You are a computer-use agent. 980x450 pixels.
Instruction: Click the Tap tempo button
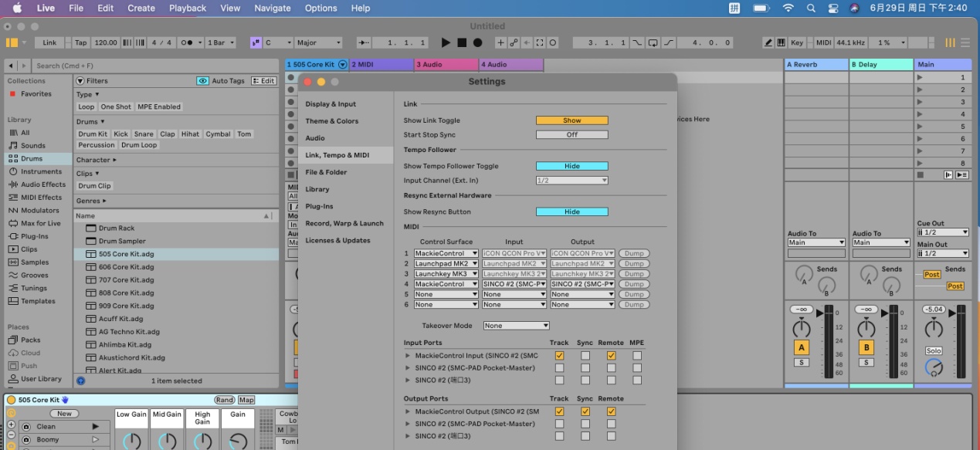[81, 43]
